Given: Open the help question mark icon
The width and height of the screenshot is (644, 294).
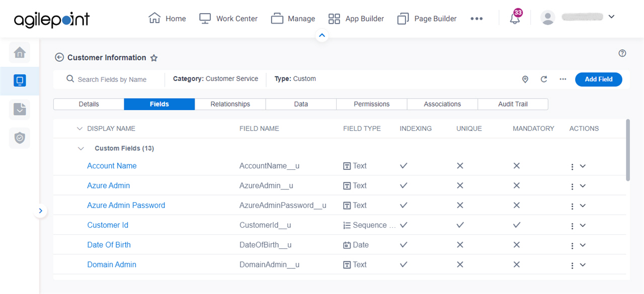Looking at the screenshot, I should click(622, 53).
